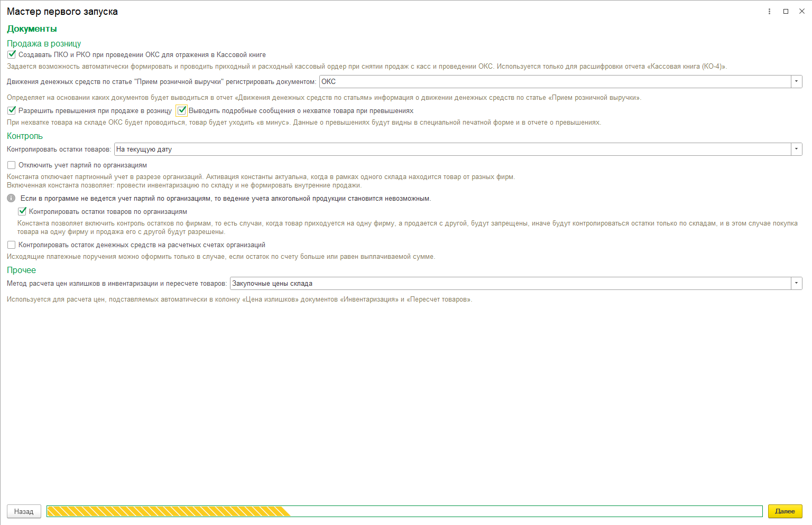Disable Выводить подробные сообщения о нехватке товара
This screenshot has height=525, width=812.
[x=182, y=110]
